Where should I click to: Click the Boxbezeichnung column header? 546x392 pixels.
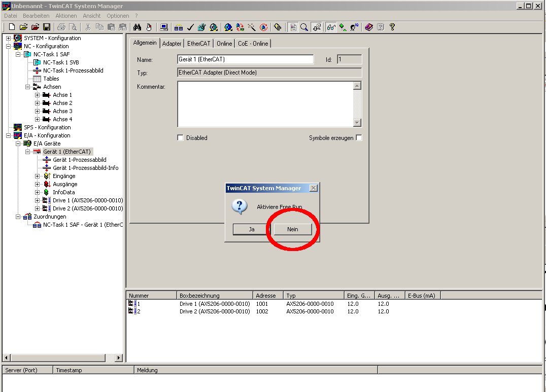215,296
